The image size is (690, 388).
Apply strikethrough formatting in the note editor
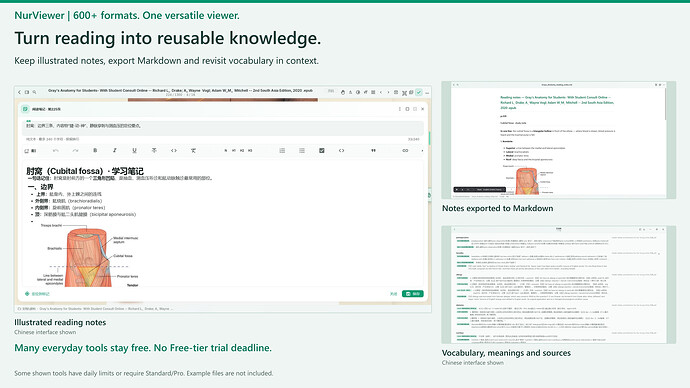tap(154, 150)
